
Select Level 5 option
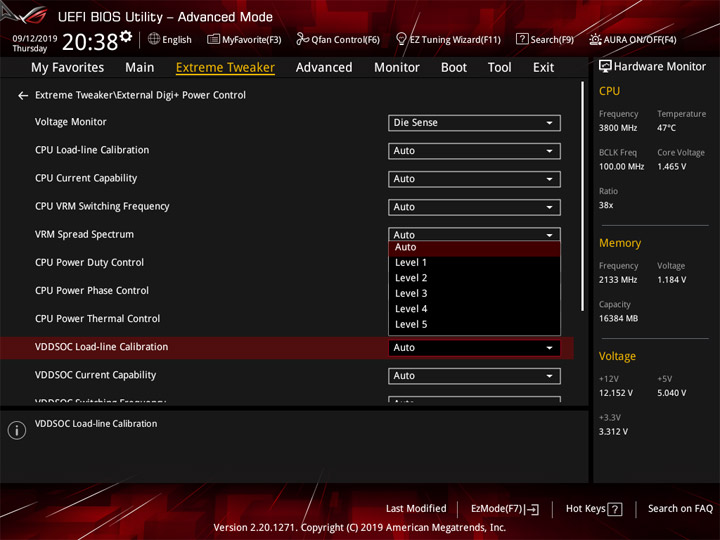(x=474, y=325)
